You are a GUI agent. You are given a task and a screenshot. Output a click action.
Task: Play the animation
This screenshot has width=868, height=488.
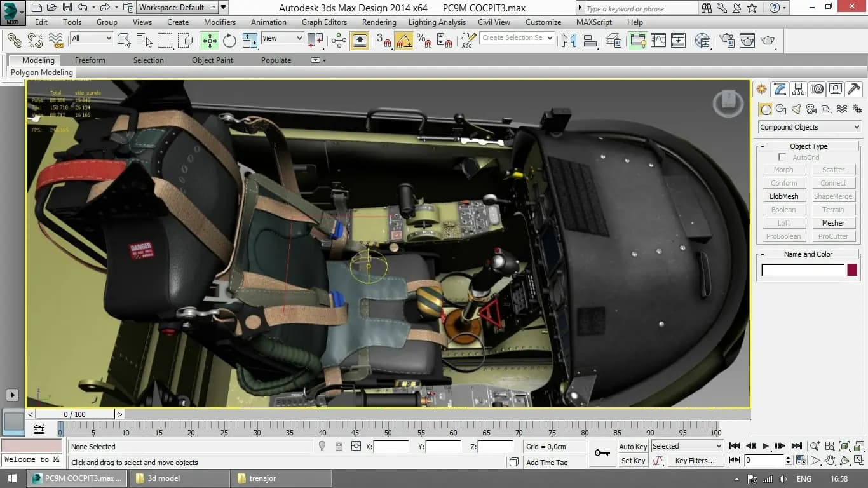click(766, 446)
